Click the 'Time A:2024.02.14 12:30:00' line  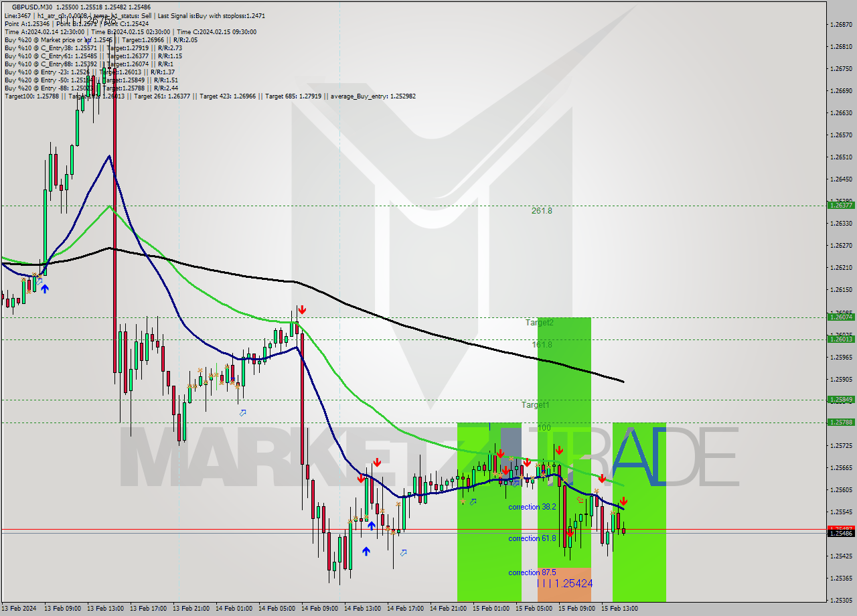(130, 31)
